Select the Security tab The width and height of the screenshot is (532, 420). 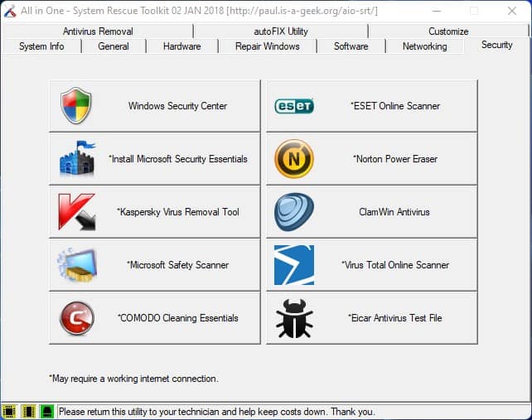pos(496,45)
